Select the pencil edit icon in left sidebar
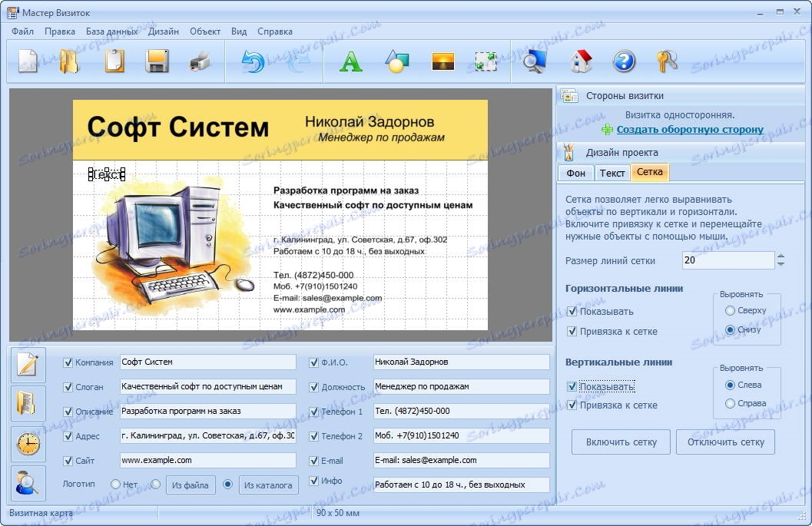 [x=27, y=363]
